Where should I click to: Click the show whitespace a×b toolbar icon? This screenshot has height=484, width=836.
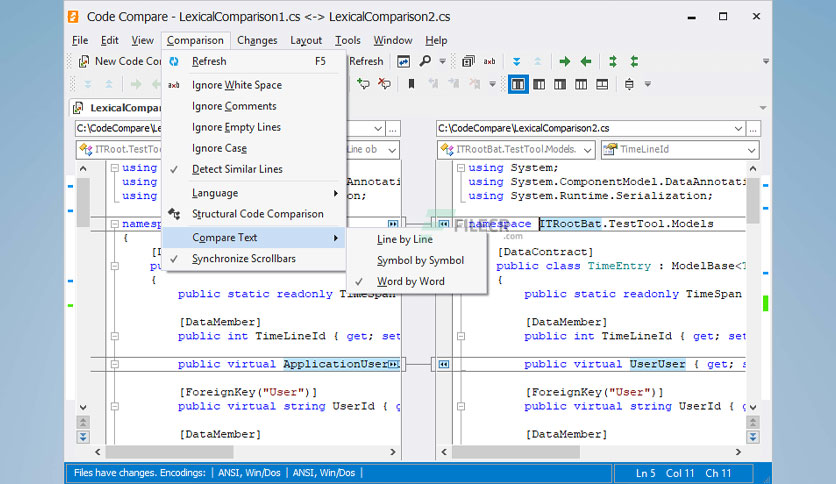[x=489, y=62]
